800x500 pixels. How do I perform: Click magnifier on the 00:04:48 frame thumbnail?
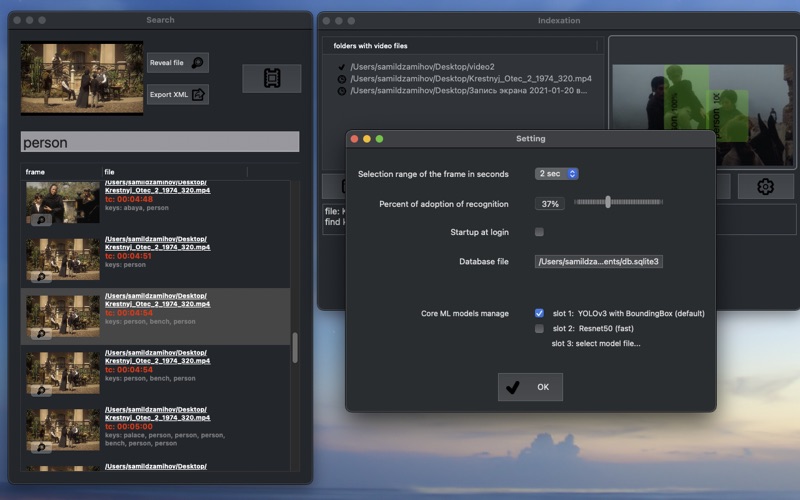click(x=40, y=220)
